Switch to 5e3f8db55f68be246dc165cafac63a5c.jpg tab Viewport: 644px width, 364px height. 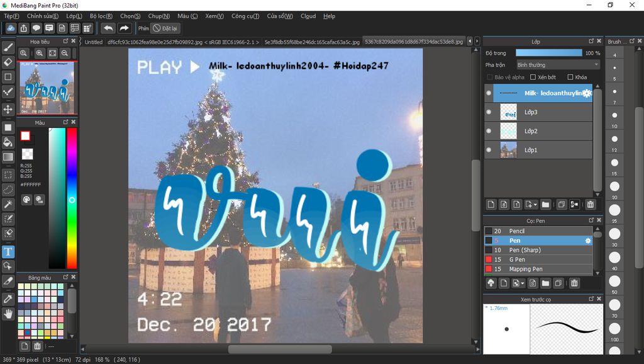point(312,42)
